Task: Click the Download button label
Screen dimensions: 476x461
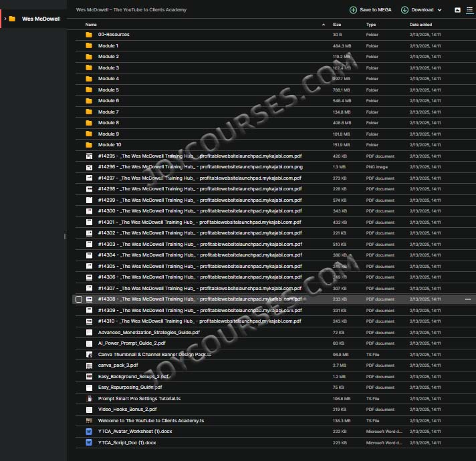Action: 423,10
